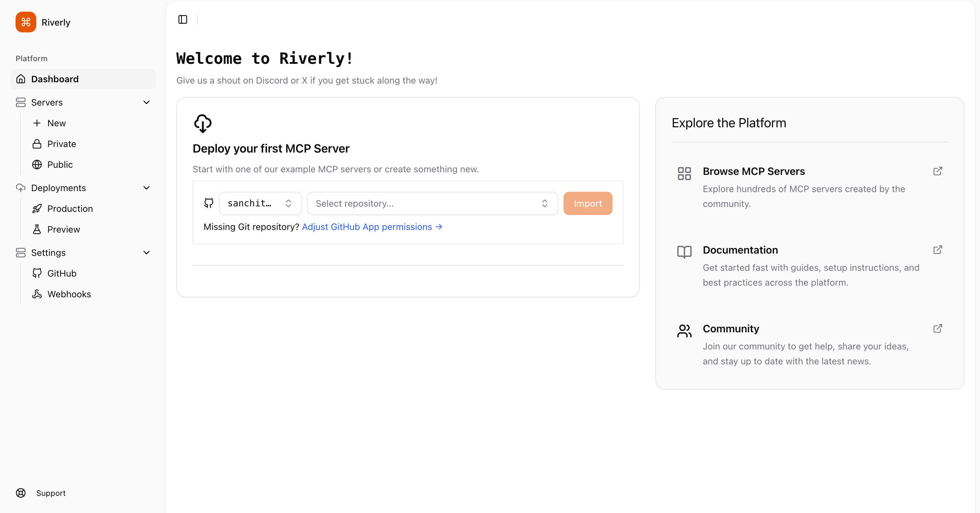
Task: Open Community external link icon
Action: 938,329
